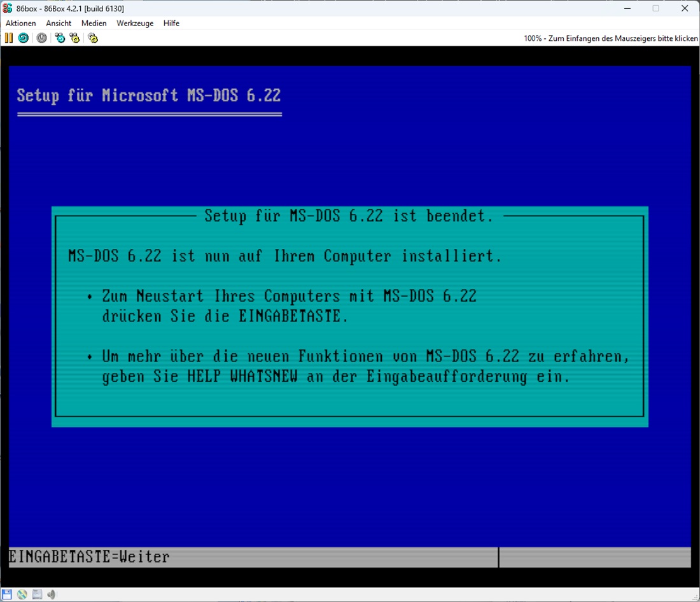Maximize the 86Box window
This screenshot has width=700, height=602.
click(655, 8)
